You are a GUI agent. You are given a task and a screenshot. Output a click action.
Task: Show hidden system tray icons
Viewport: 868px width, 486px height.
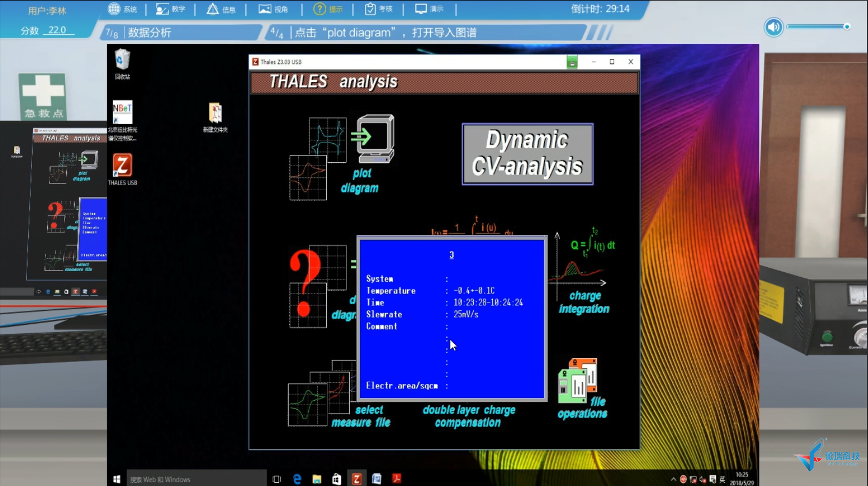(673, 479)
